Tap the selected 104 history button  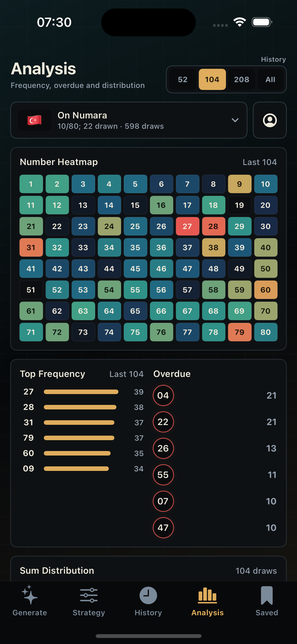(212, 79)
